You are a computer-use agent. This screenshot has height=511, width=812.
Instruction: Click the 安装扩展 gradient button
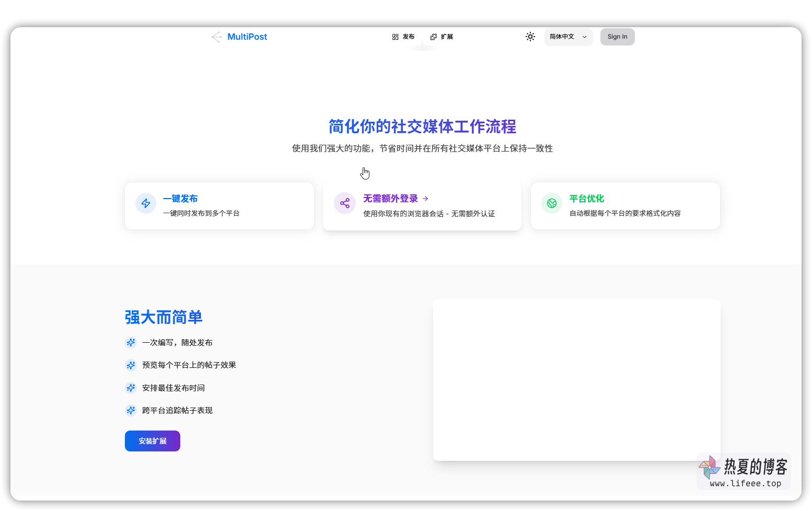coord(153,441)
